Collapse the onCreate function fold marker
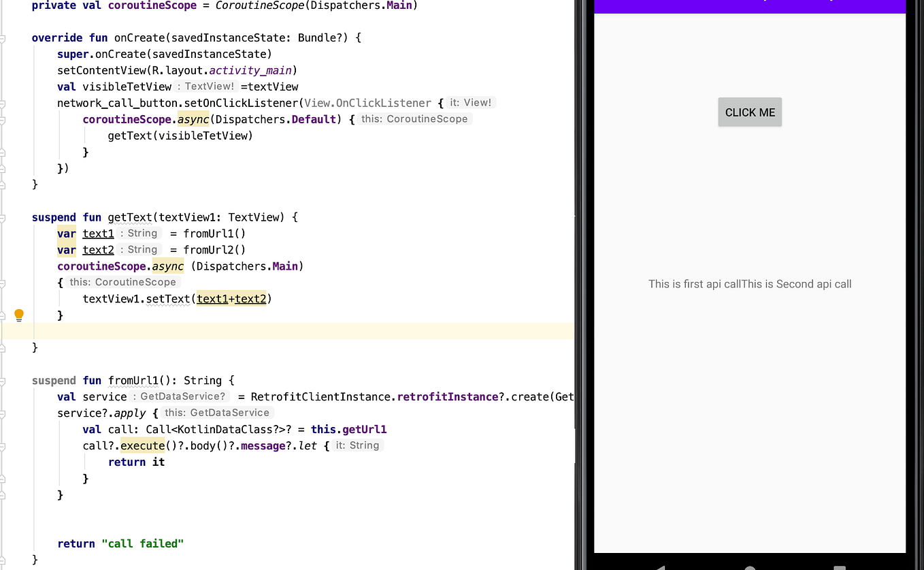 [2, 39]
